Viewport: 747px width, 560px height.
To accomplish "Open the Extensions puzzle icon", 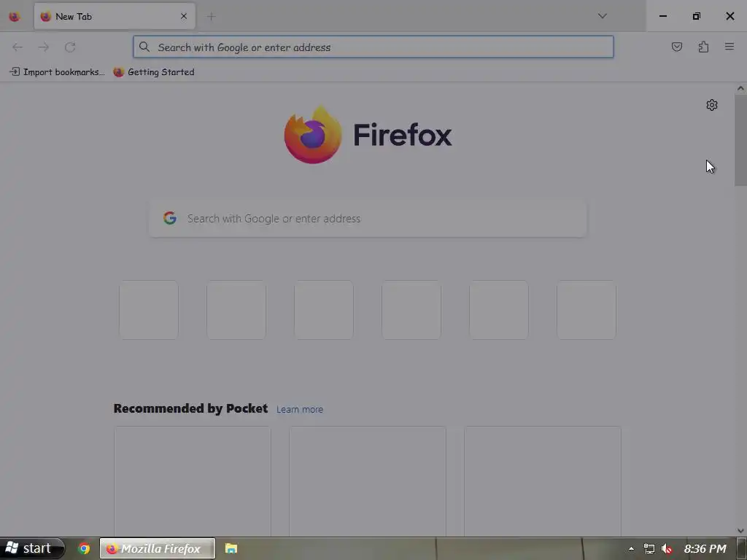I will [703, 47].
